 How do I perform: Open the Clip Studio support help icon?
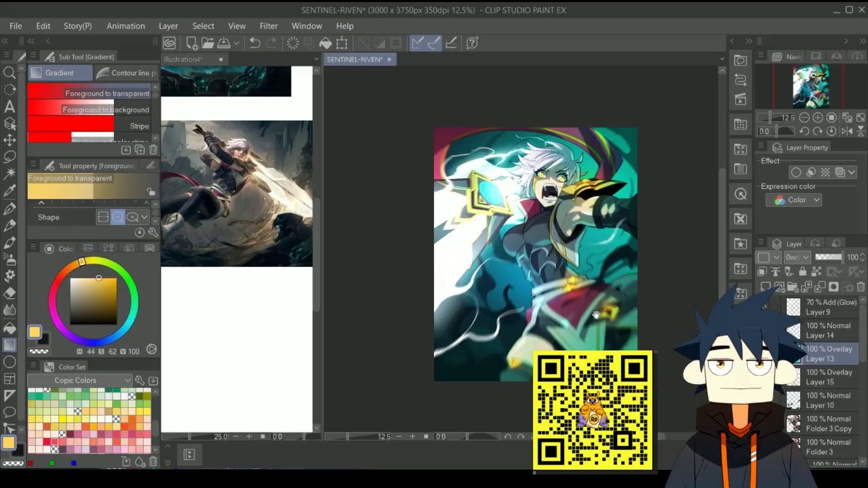(473, 43)
